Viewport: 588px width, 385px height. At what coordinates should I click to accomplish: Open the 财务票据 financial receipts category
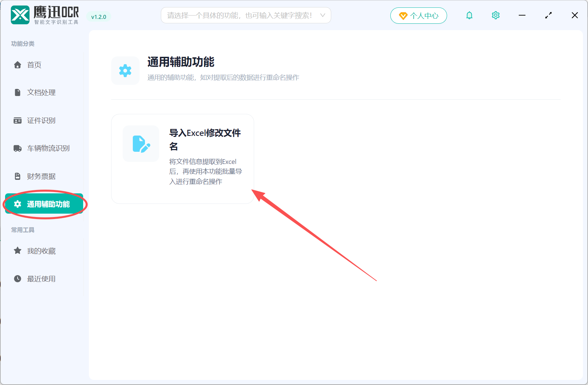tap(41, 176)
